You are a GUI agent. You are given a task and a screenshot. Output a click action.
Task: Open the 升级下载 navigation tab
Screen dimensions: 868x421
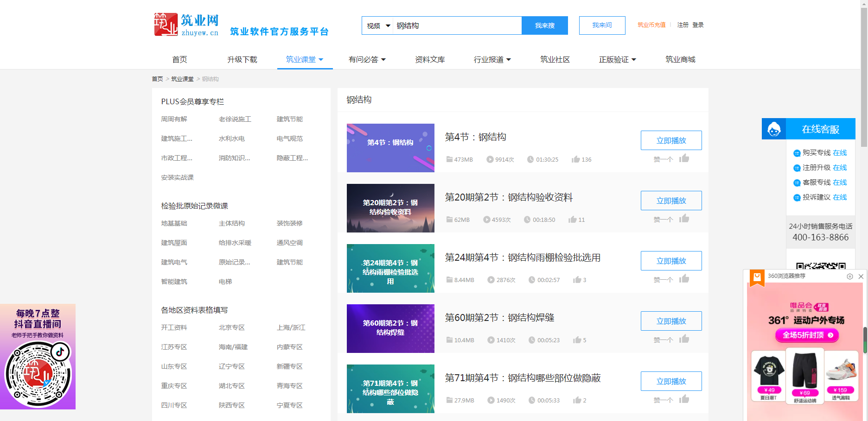242,59
